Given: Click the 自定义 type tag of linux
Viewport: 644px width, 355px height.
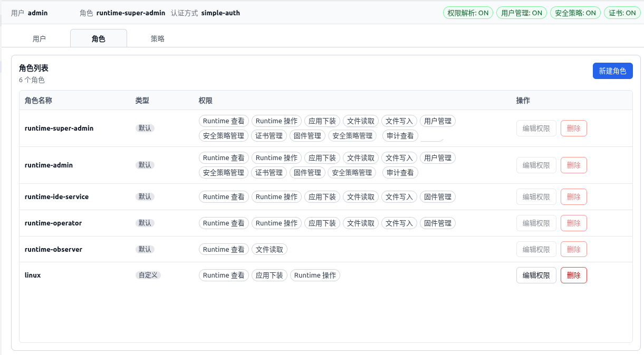Looking at the screenshot, I should tap(148, 275).
